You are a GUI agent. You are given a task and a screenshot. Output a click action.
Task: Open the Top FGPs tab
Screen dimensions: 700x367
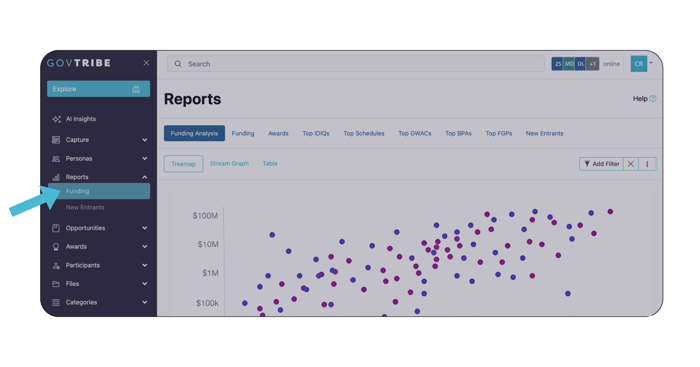(x=499, y=133)
